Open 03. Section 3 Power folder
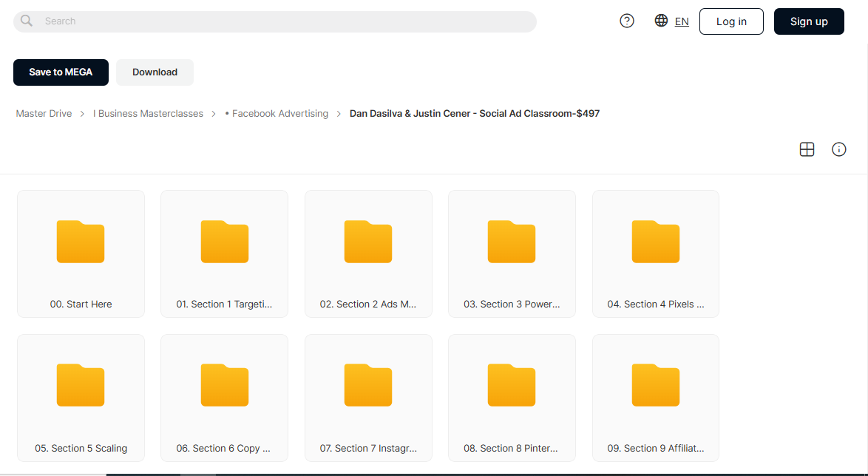This screenshot has width=868, height=476. pyautogui.click(x=512, y=254)
